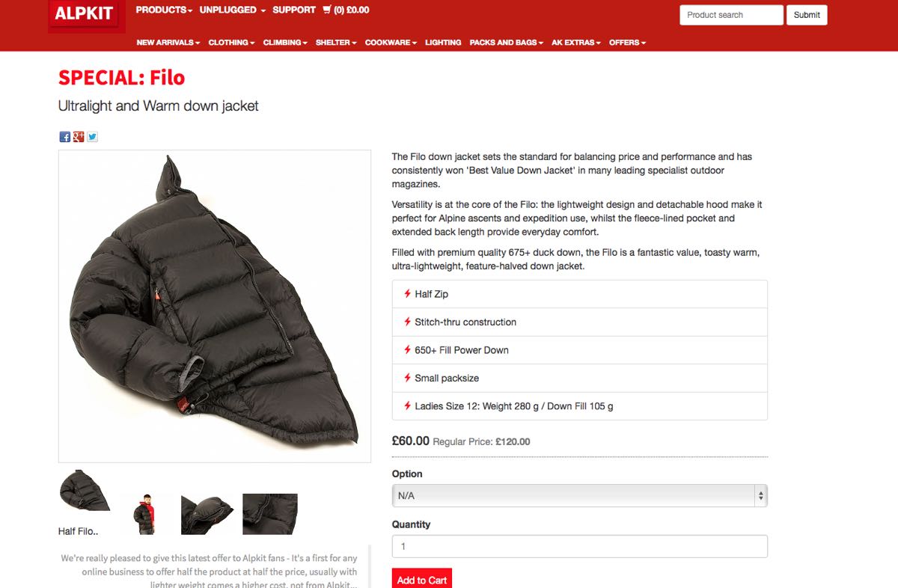Open the shopping cart icon
Image resolution: width=898 pixels, height=588 pixels.
click(327, 10)
